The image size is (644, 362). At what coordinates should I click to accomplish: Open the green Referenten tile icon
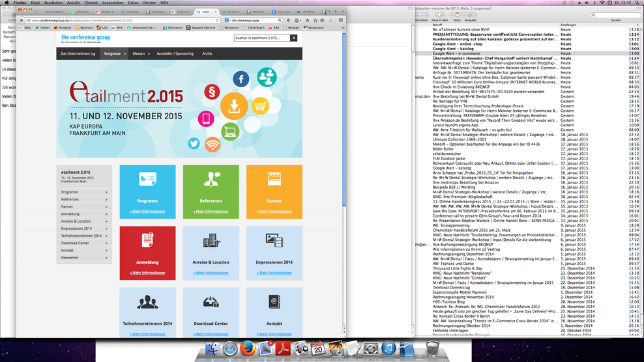point(211,179)
